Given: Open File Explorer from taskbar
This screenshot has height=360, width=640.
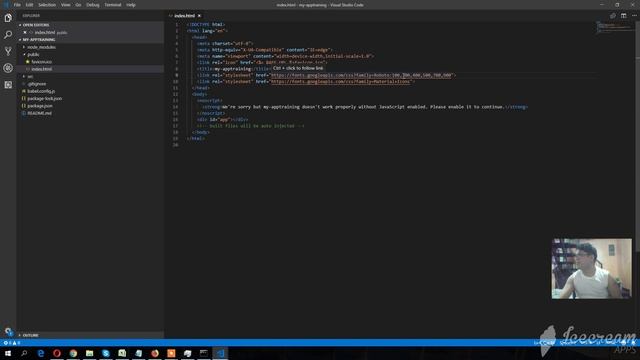Looking at the screenshot, I should [x=89, y=353].
